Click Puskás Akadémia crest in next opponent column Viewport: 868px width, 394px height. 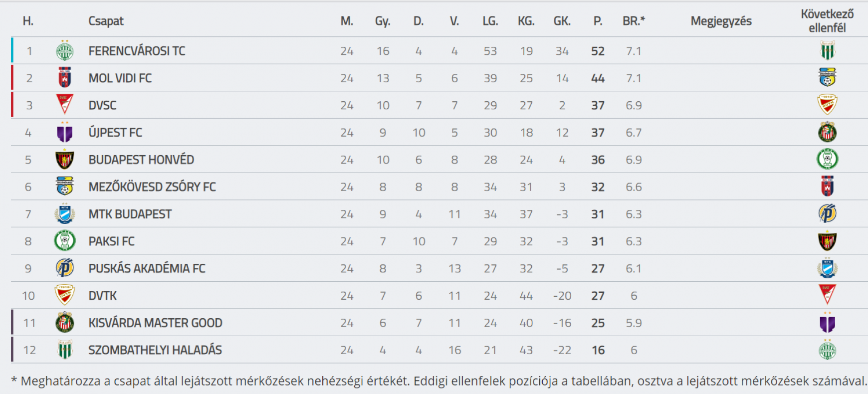[828, 213]
